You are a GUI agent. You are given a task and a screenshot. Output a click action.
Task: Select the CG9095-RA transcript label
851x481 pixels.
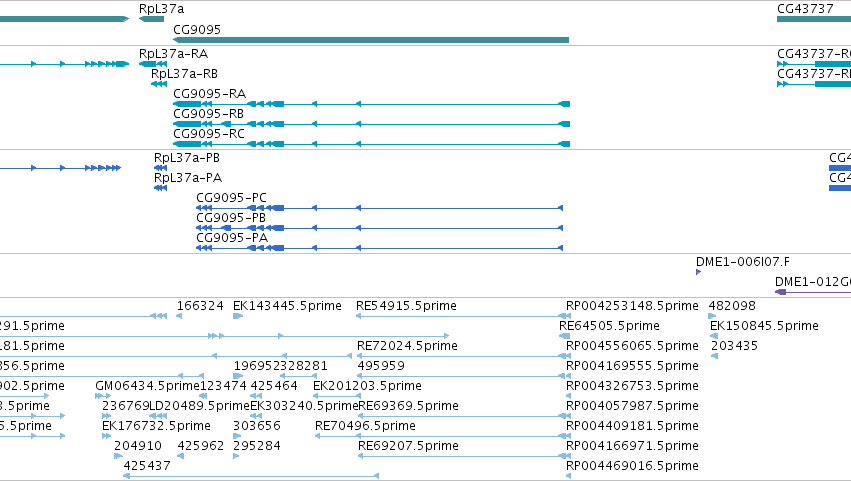tap(209, 93)
